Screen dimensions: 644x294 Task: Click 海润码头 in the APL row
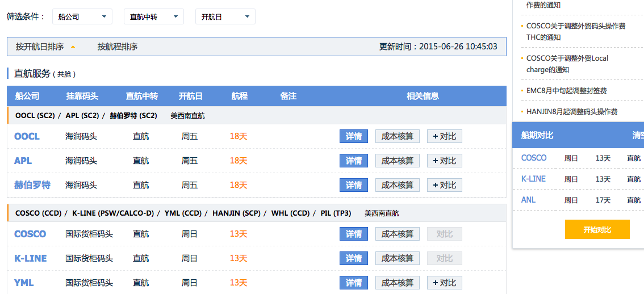[x=81, y=161]
